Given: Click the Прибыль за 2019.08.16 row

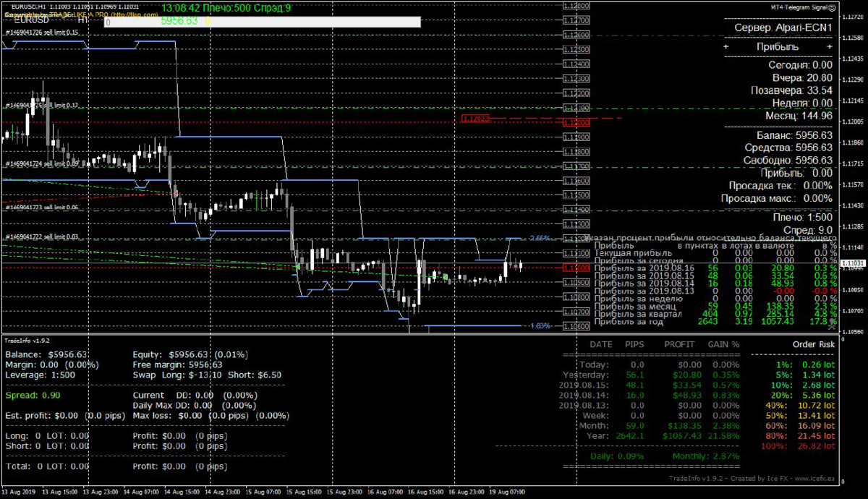Looking at the screenshot, I should pos(715,268).
